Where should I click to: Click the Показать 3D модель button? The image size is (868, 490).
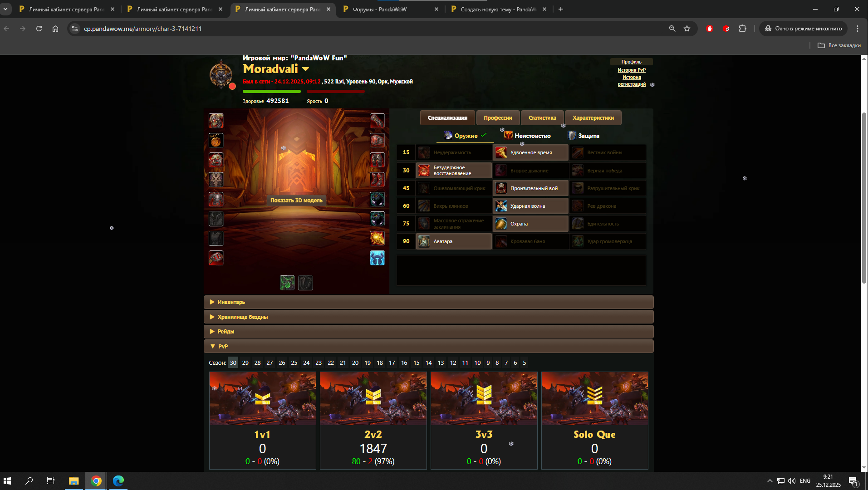click(296, 201)
